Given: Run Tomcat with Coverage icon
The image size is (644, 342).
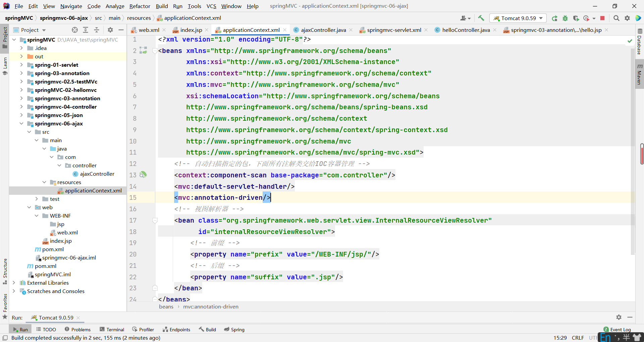Looking at the screenshot, I should tap(576, 18).
